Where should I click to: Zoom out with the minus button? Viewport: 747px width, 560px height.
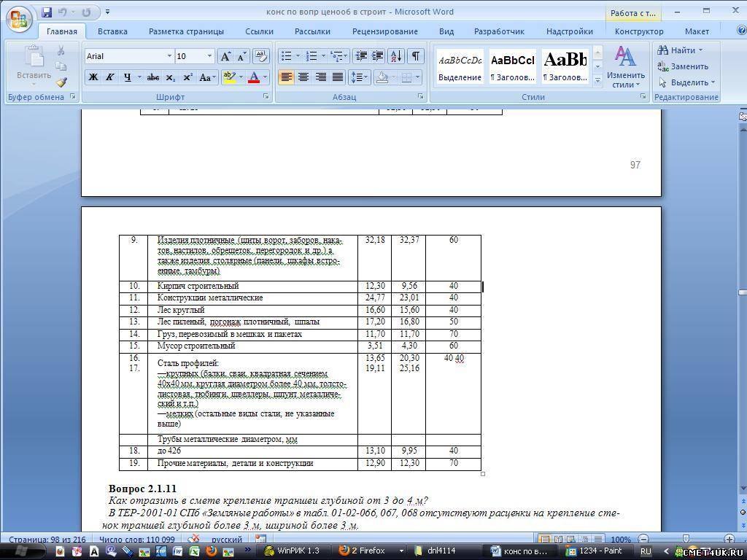click(x=643, y=540)
